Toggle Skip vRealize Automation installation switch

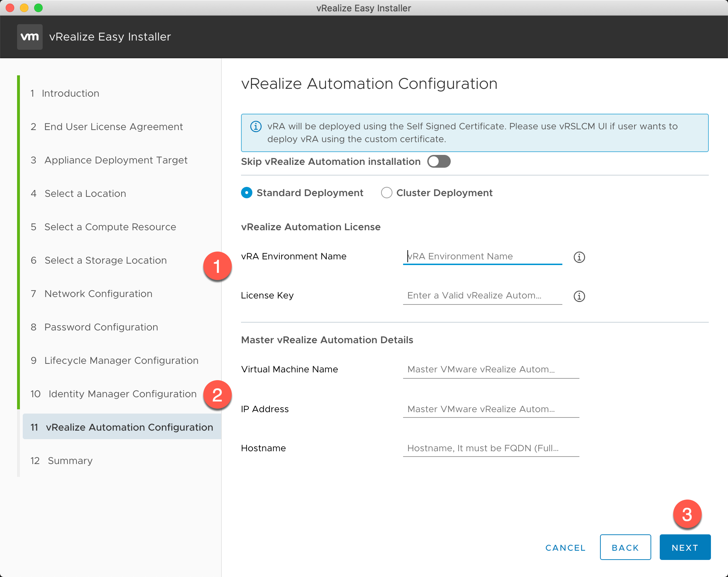point(439,162)
